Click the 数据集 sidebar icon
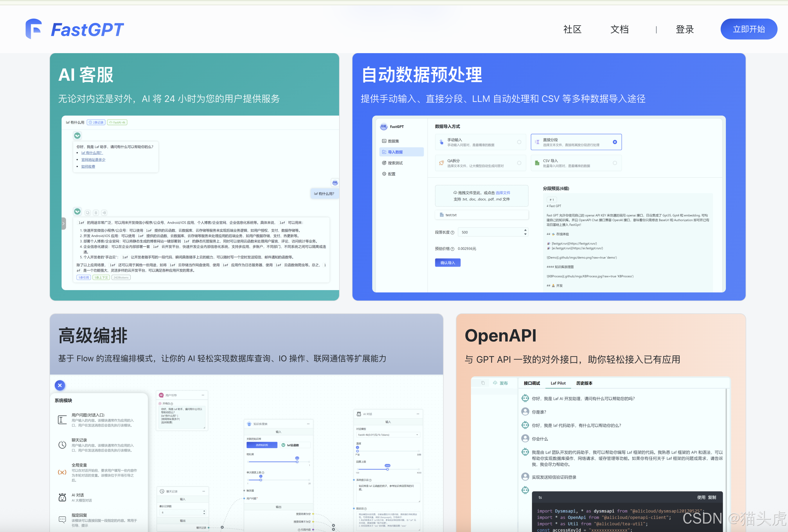The width and height of the screenshot is (788, 532). 384,141
